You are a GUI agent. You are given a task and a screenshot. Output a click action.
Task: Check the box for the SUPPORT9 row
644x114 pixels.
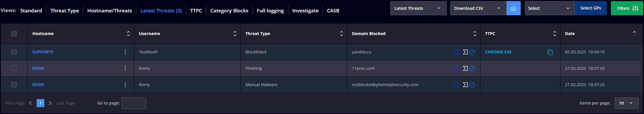14,52
